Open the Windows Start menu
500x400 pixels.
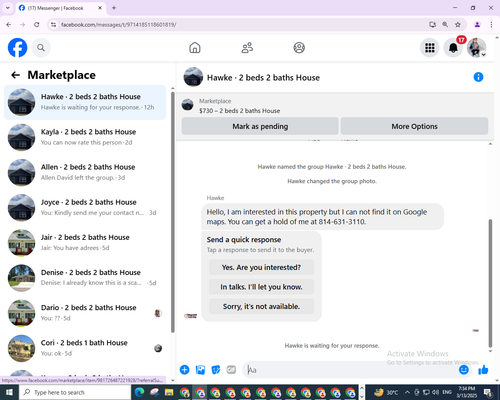[9, 392]
